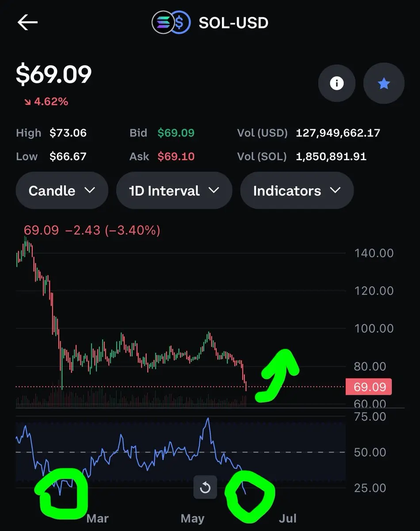Image resolution: width=420 pixels, height=531 pixels.
Task: Tap the RSI peak near May
Action: (x=208, y=419)
